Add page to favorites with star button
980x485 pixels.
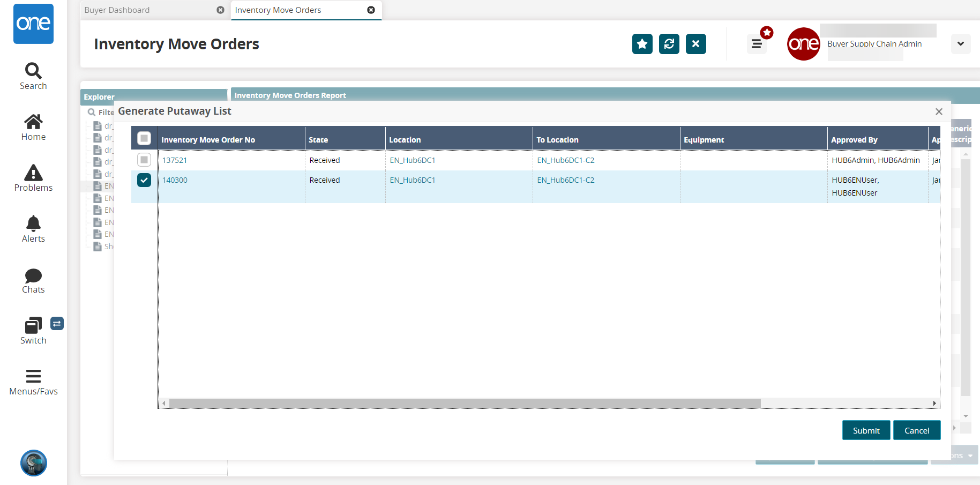point(642,44)
